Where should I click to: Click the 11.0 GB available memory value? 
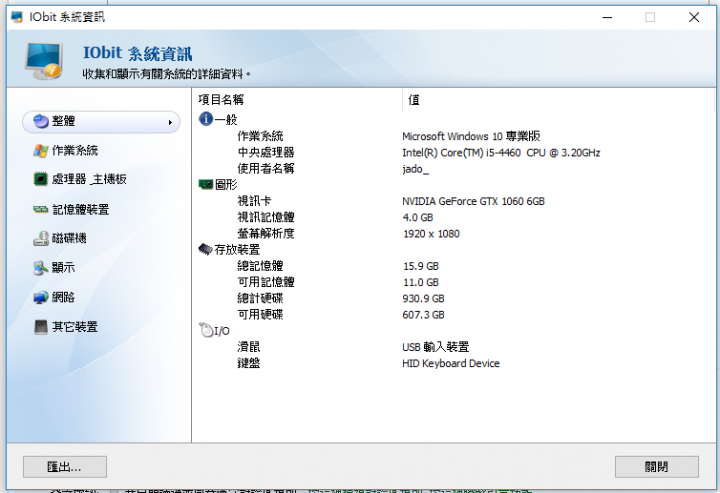point(421,282)
